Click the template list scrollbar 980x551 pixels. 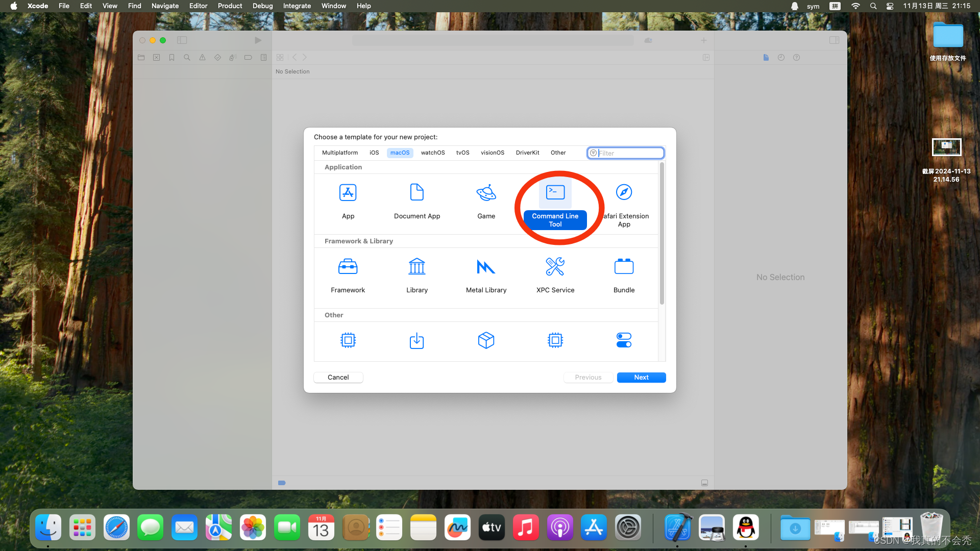pyautogui.click(x=662, y=234)
